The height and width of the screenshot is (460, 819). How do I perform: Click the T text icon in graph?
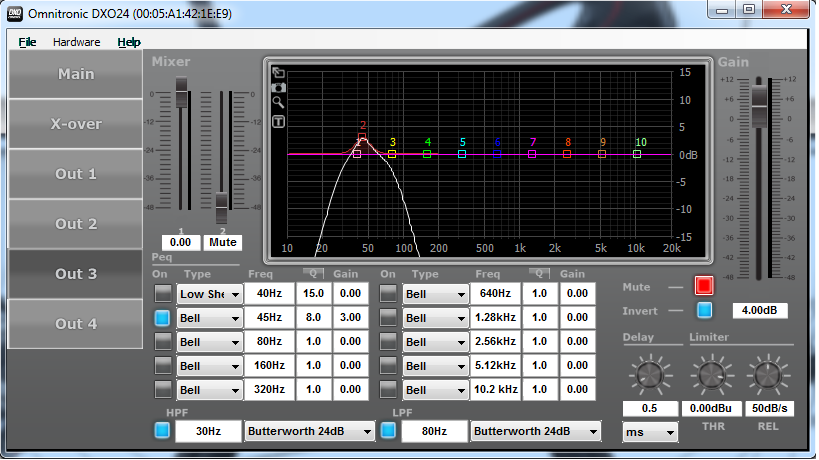(x=278, y=122)
